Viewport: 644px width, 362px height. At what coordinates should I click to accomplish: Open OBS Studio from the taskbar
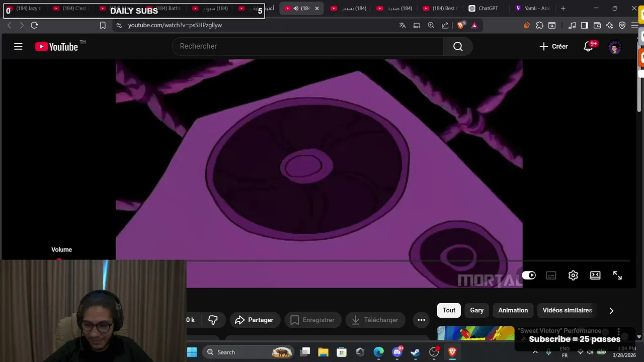point(434,352)
